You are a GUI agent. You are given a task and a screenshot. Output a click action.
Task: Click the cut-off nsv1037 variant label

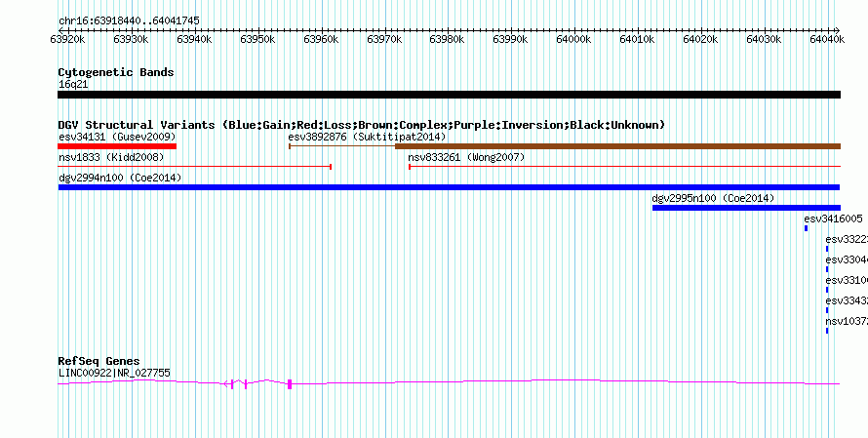[847, 322]
